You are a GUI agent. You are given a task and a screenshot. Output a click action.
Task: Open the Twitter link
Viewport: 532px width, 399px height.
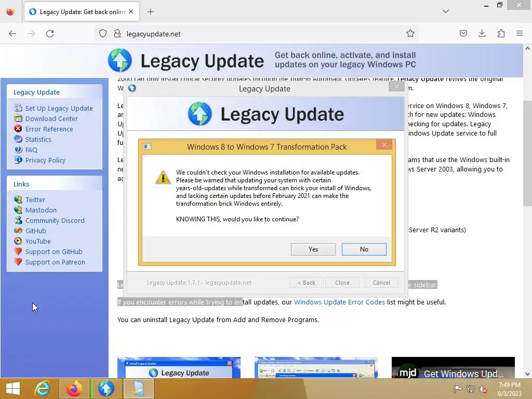point(35,200)
